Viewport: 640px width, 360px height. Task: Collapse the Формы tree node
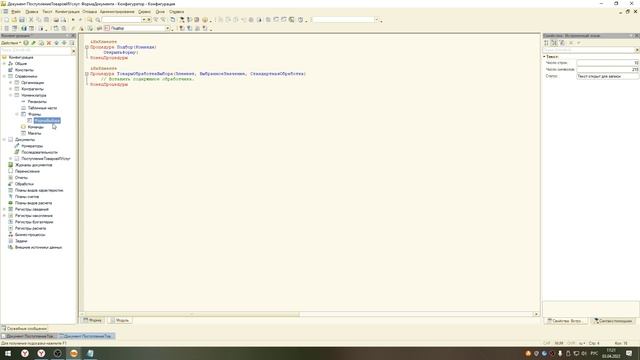pyautogui.click(x=17, y=114)
